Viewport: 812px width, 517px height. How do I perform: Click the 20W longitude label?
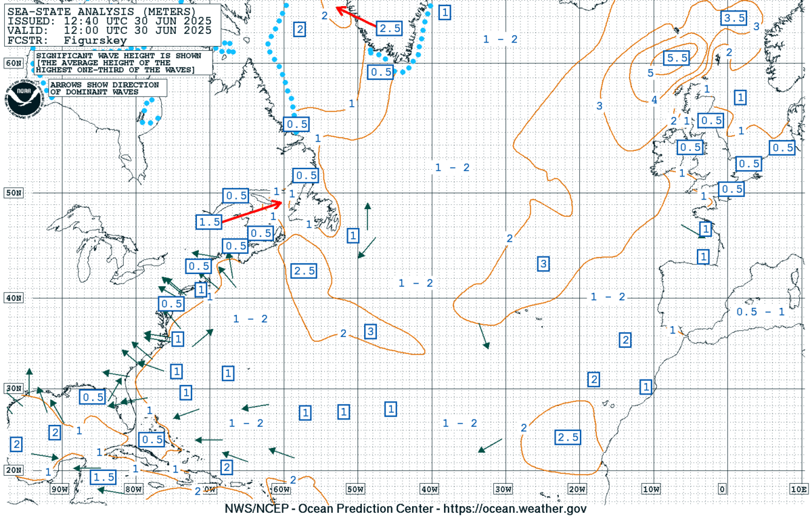(577, 489)
